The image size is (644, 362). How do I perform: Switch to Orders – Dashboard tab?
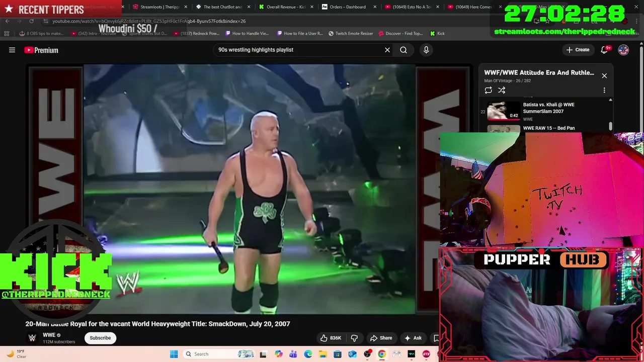coord(348,7)
